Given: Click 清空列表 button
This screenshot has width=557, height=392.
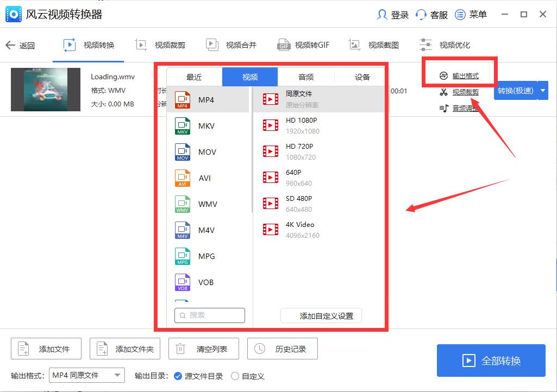Looking at the screenshot, I should (x=204, y=349).
